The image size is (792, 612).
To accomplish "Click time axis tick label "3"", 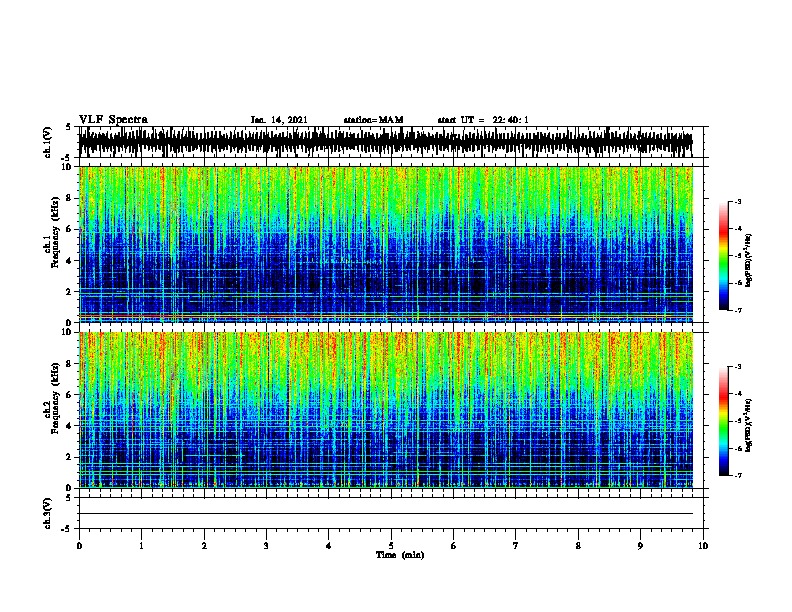I will pos(266,545).
